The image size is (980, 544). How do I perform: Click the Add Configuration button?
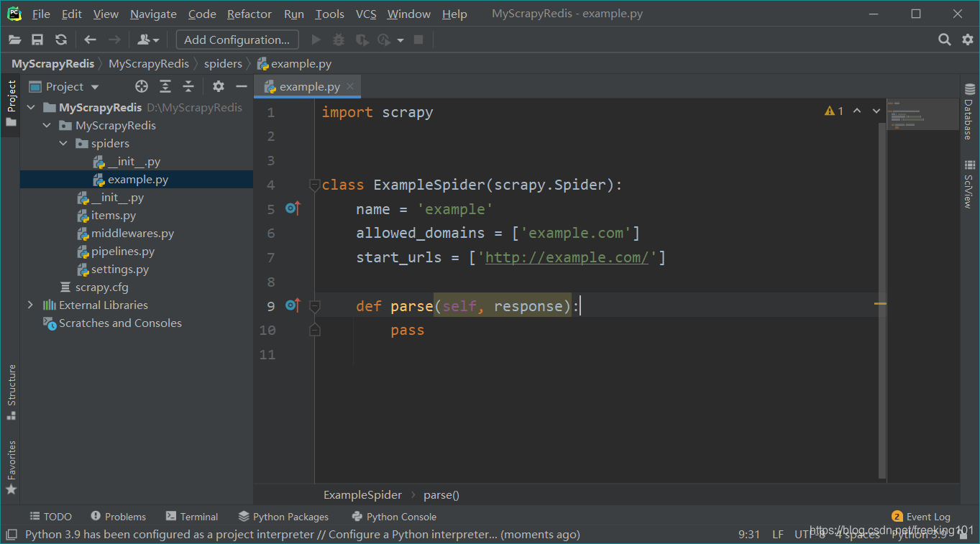[x=237, y=40]
